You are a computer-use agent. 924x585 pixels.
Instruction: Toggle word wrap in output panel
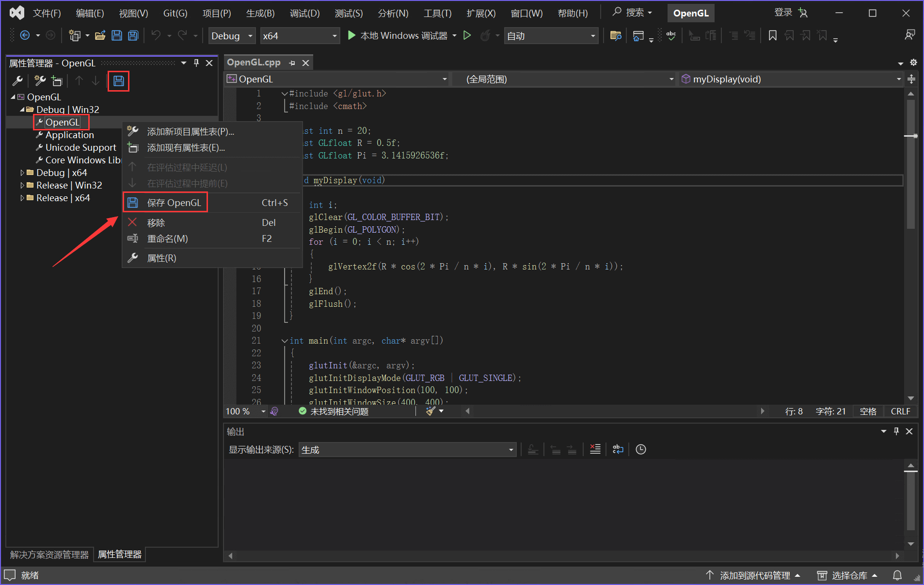point(618,449)
